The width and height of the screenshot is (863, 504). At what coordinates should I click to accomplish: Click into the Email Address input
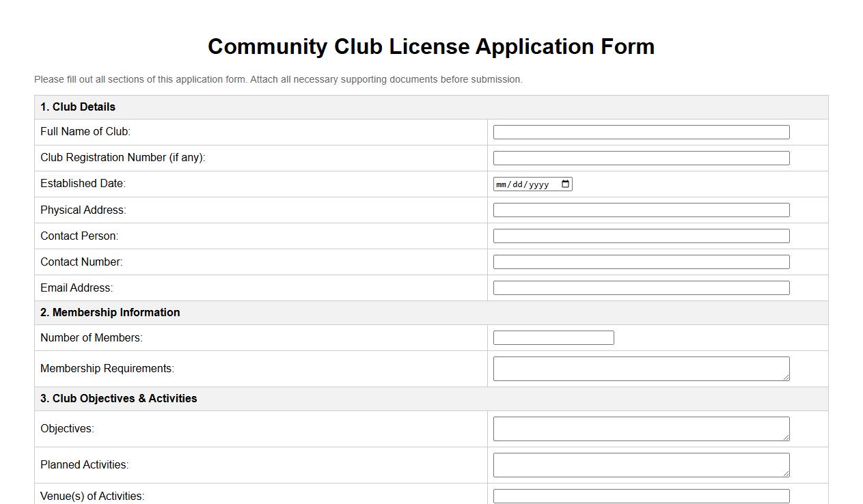(x=640, y=287)
